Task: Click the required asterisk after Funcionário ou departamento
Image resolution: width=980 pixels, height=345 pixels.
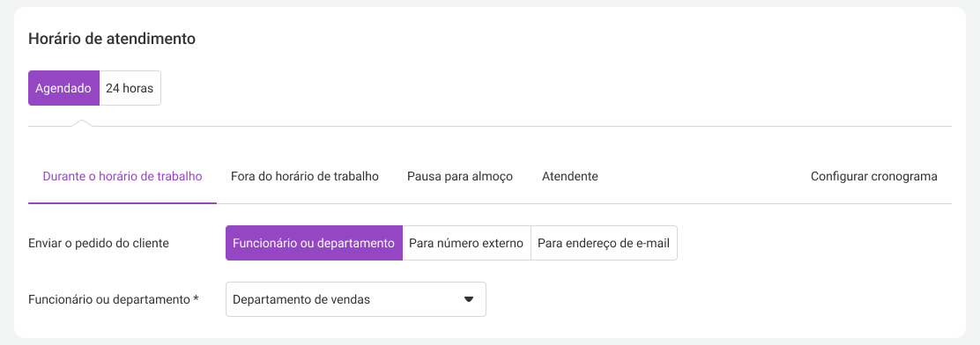Action: tap(196, 299)
